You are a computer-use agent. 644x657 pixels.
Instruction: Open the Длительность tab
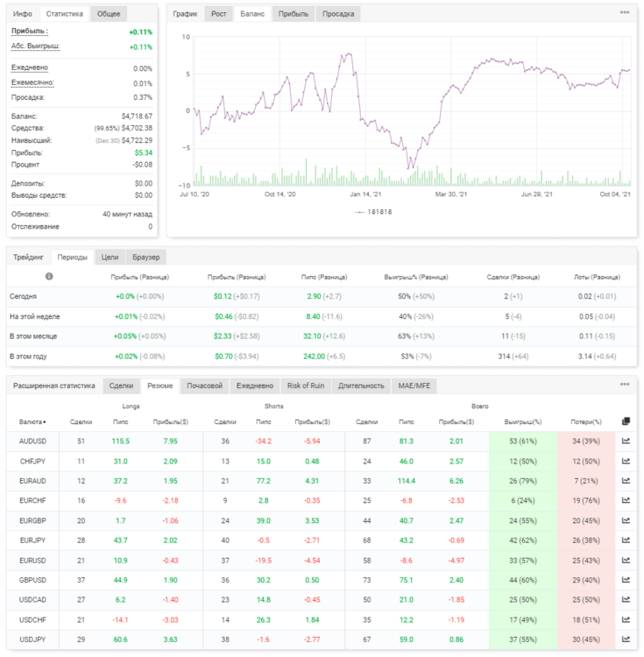pyautogui.click(x=361, y=385)
